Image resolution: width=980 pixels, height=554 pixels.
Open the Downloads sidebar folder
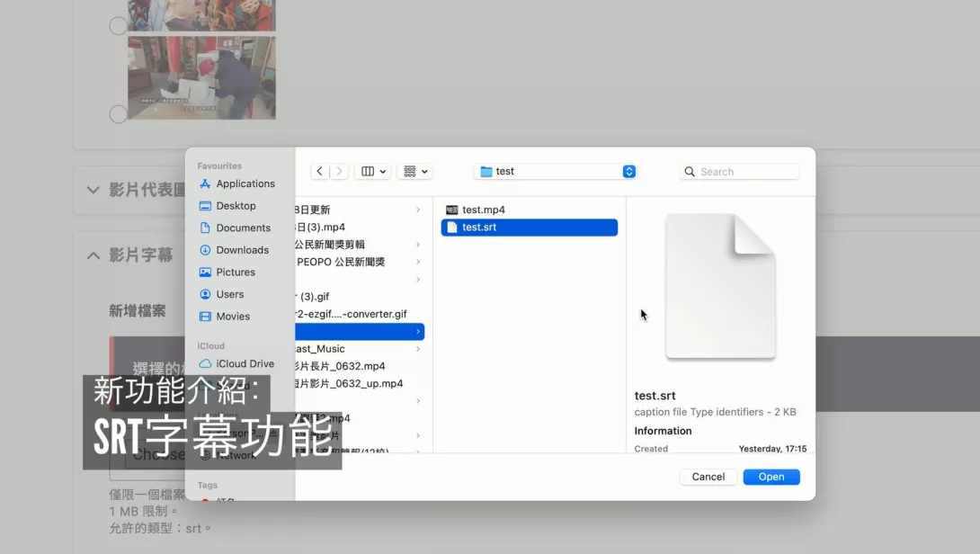tap(234, 250)
